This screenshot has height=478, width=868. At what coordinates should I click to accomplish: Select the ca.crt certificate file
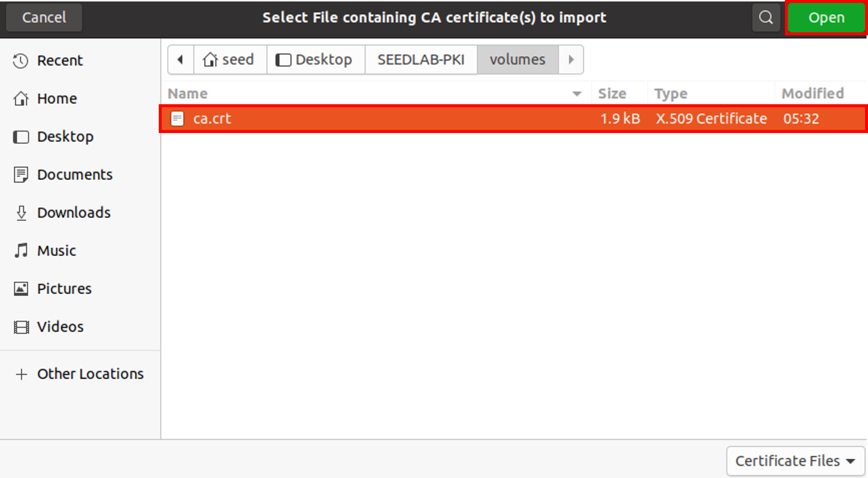(513, 119)
